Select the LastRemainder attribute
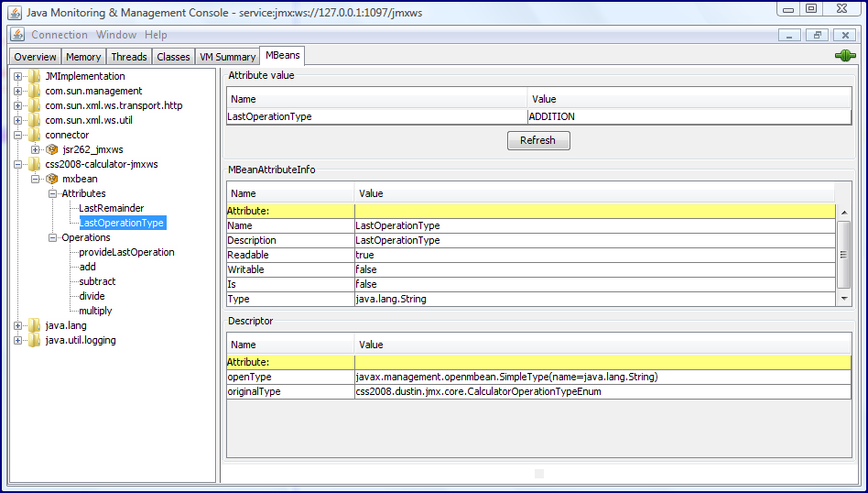The image size is (868, 493). [x=112, y=208]
